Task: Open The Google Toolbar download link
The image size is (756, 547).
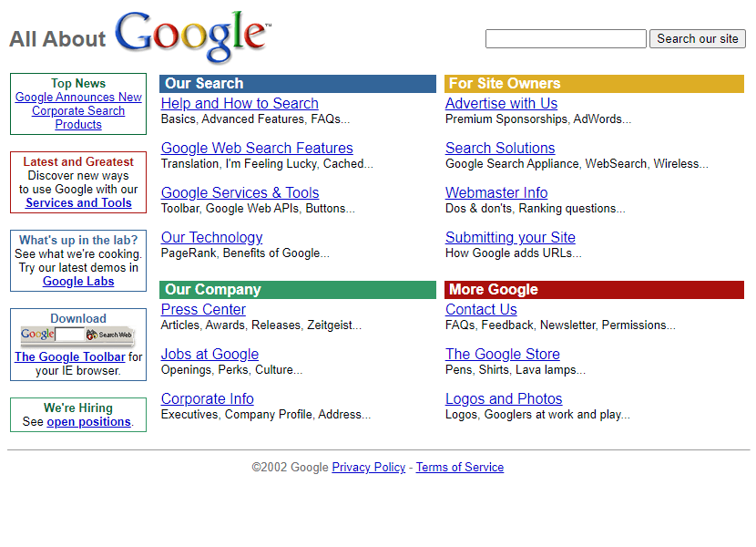Action: [70, 356]
